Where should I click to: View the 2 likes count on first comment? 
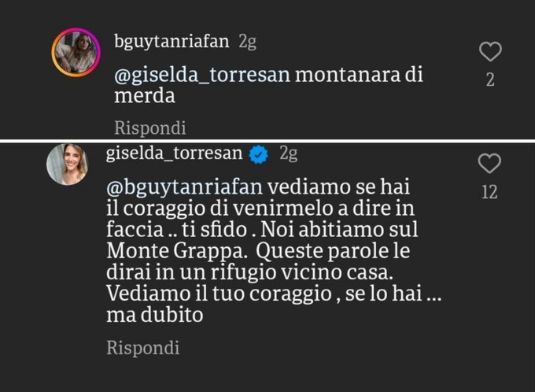(x=490, y=80)
